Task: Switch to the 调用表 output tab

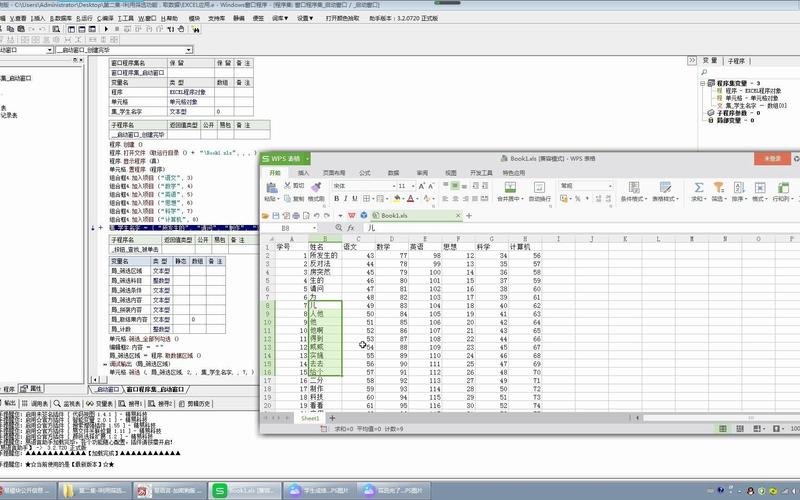Action: click(35, 404)
